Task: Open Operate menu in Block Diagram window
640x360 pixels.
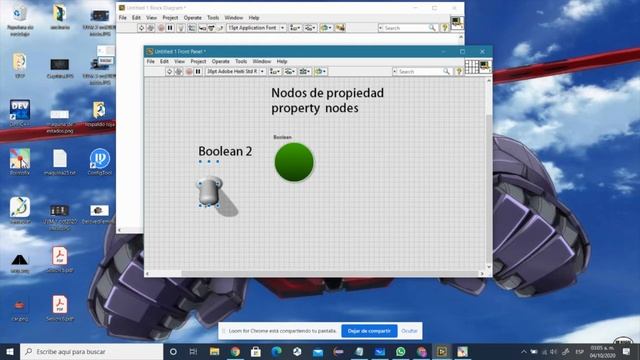Action: click(x=193, y=18)
